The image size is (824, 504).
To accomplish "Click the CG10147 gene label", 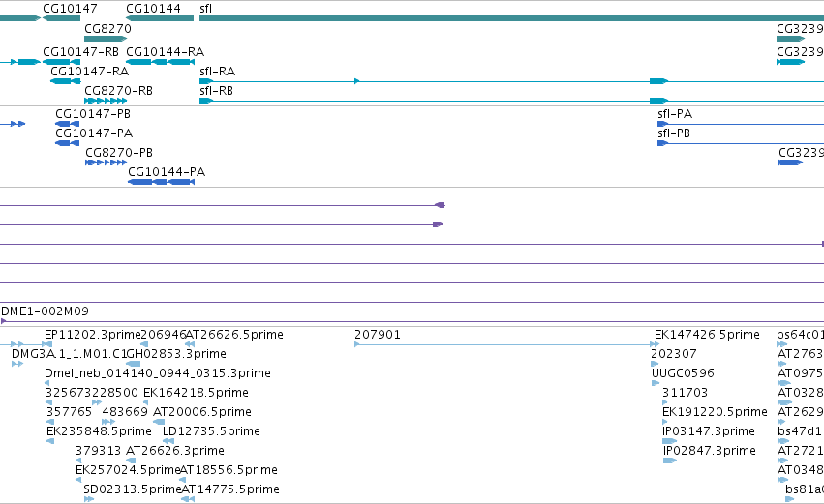I will 70,9.
